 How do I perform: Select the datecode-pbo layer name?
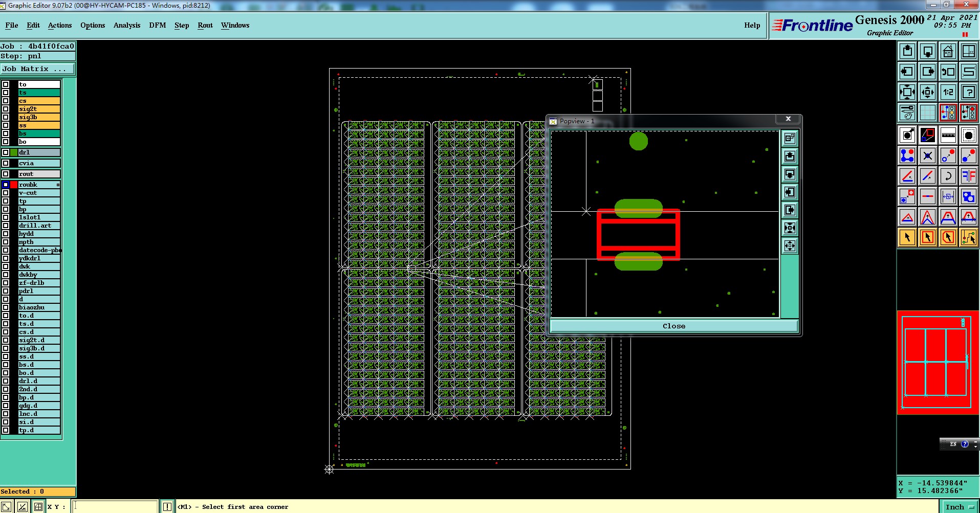39,250
